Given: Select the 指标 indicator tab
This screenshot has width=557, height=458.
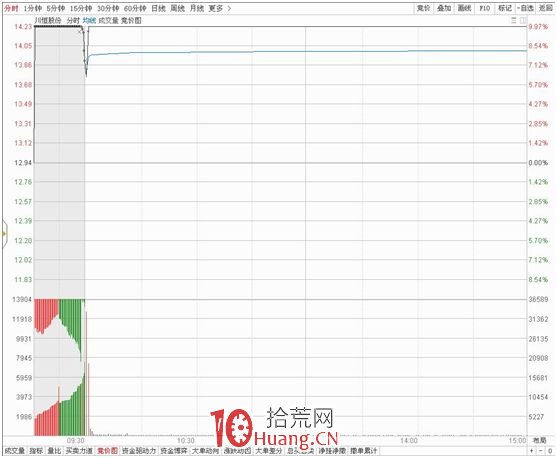Looking at the screenshot, I should point(36,451).
